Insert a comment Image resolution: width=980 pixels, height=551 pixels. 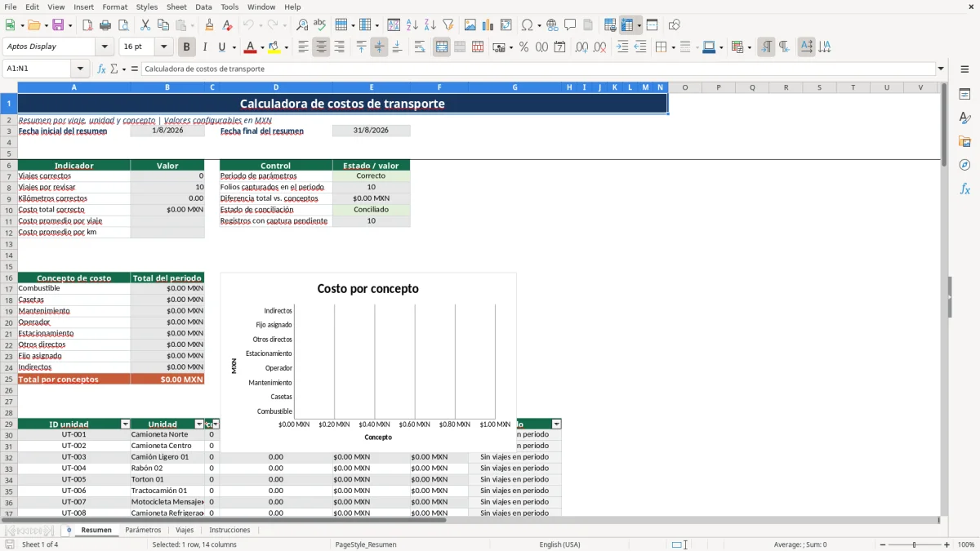(570, 25)
